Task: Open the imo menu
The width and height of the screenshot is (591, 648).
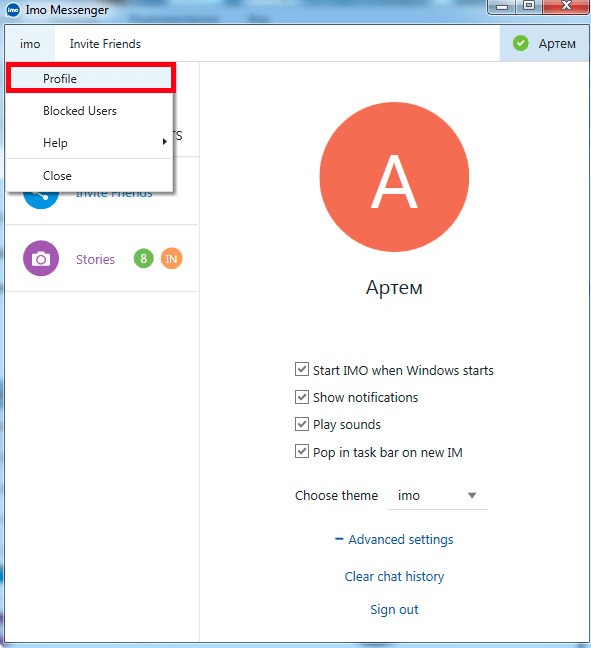Action: [x=30, y=44]
